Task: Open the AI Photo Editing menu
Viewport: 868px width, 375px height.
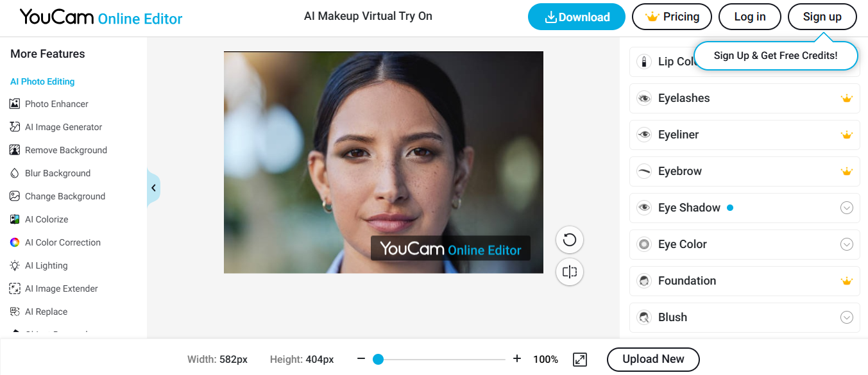Action: (x=42, y=81)
